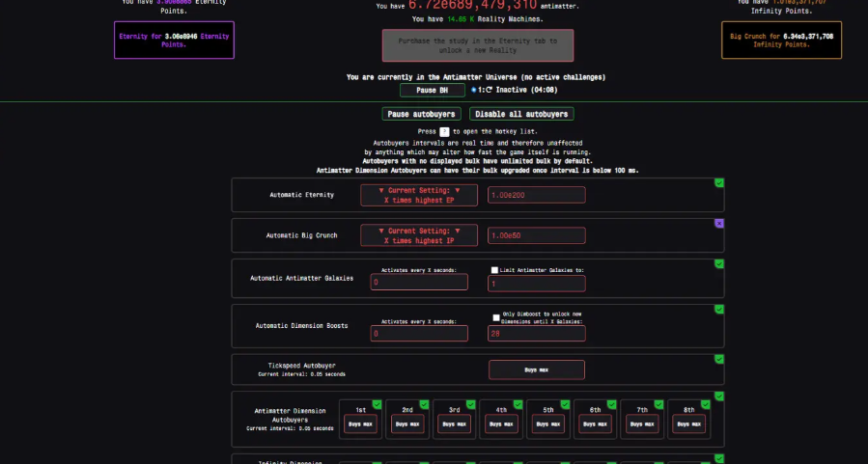The width and height of the screenshot is (868, 464).
Task: Click the until X Galaxies field showing 28
Action: coord(537,334)
